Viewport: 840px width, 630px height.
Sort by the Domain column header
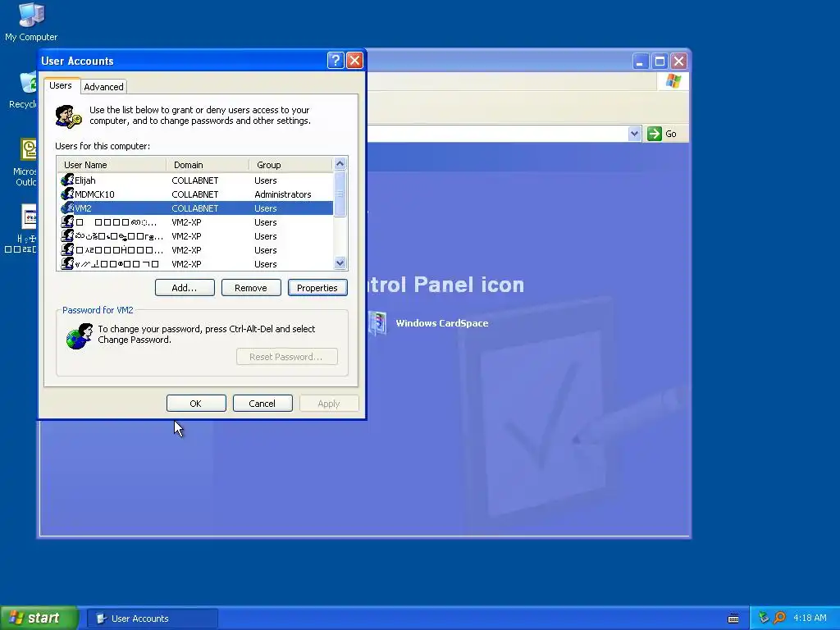click(x=208, y=164)
